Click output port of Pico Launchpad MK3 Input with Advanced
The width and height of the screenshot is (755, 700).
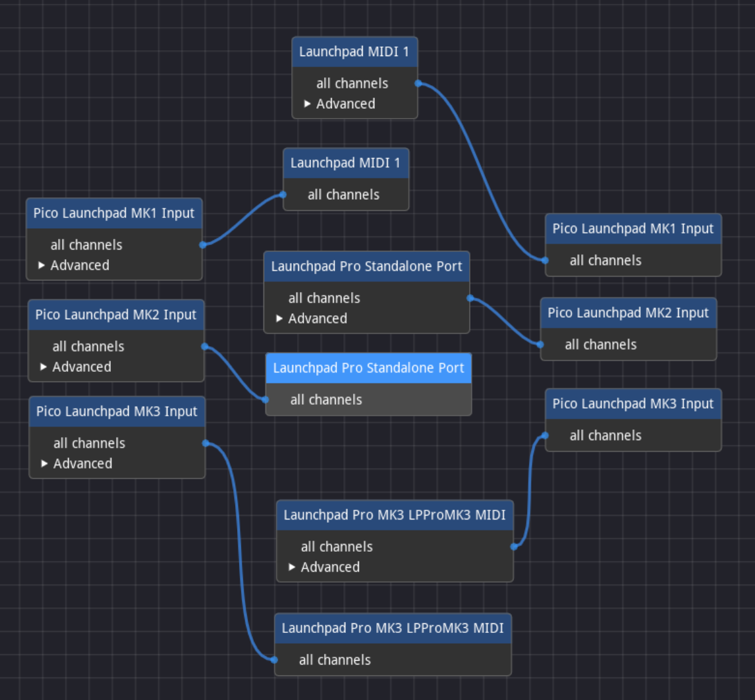pyautogui.click(x=205, y=443)
